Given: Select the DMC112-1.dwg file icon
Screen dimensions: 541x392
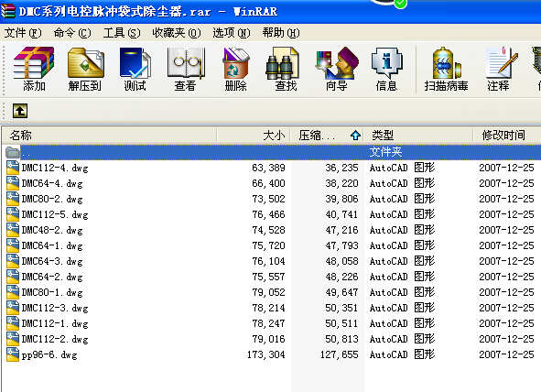Looking at the screenshot, I should [13, 323].
